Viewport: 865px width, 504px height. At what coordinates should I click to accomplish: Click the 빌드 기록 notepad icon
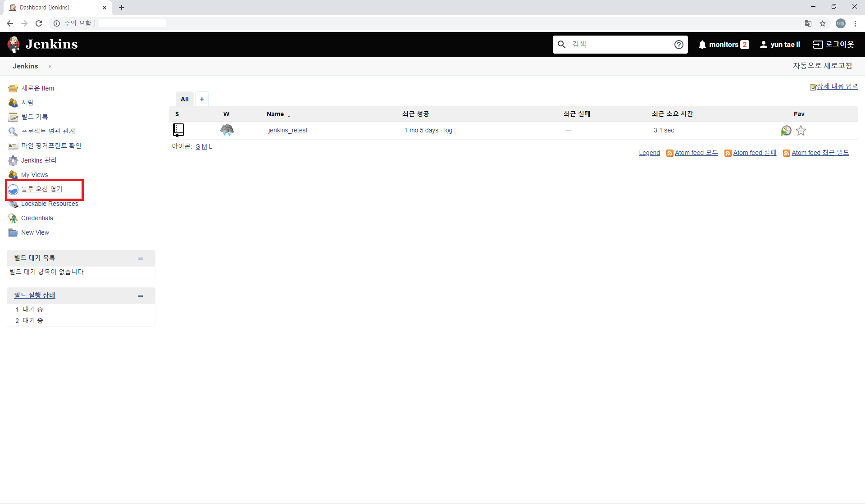pyautogui.click(x=13, y=117)
